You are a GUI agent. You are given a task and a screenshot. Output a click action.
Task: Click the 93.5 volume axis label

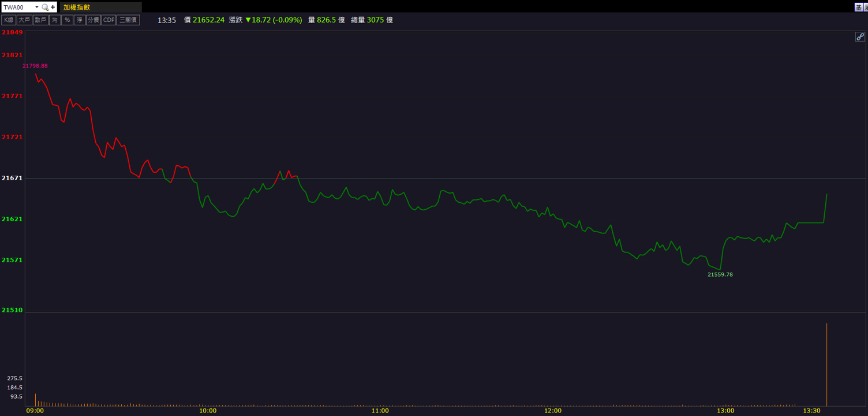tap(17, 397)
